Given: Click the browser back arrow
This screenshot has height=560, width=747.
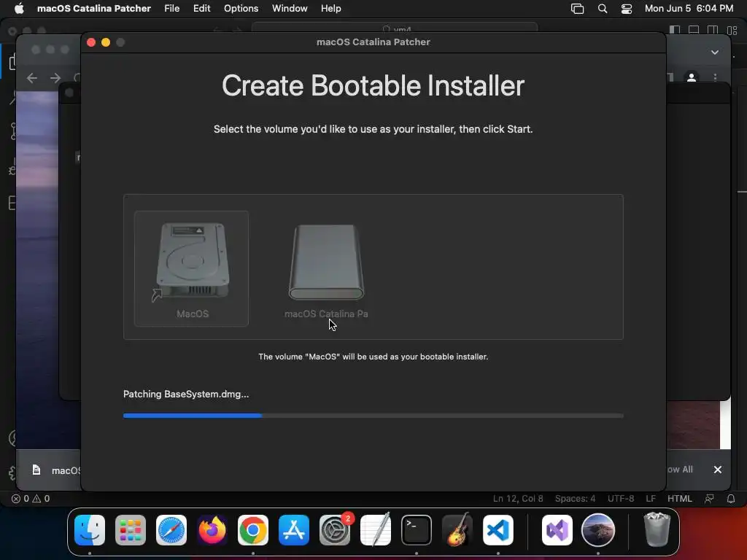Looking at the screenshot, I should [32, 77].
